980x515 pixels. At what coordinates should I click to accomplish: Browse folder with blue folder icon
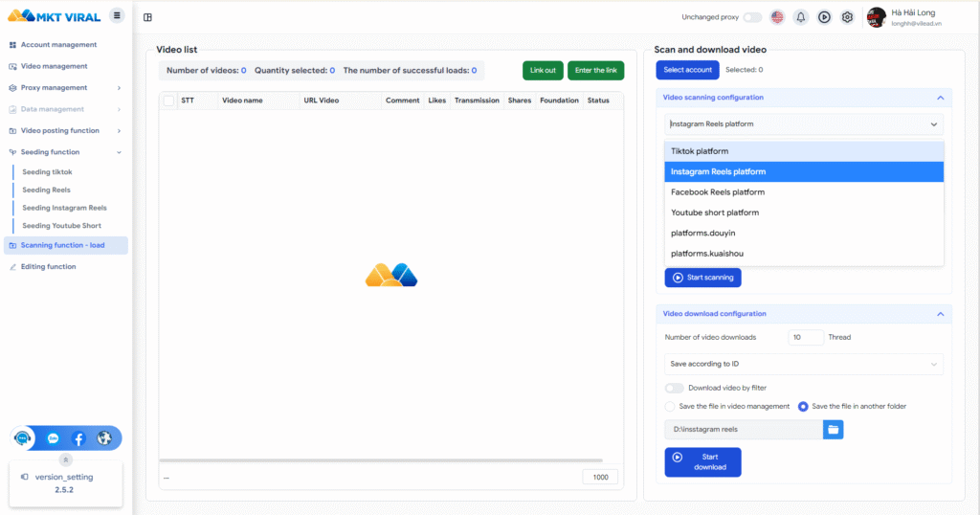[834, 430]
